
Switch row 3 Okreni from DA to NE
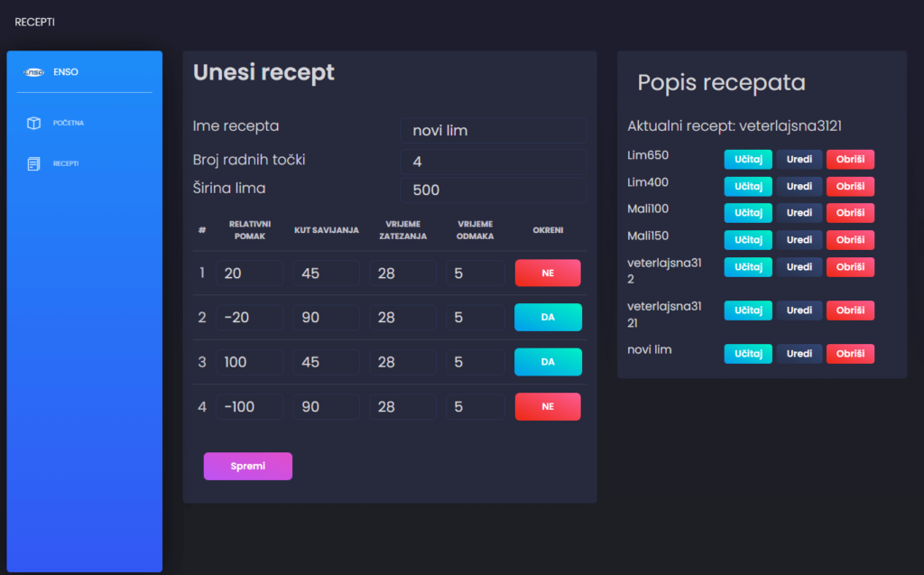click(x=548, y=361)
